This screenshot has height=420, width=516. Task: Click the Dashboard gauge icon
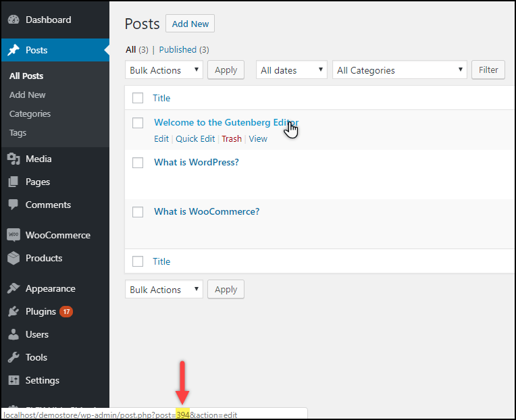[14, 20]
